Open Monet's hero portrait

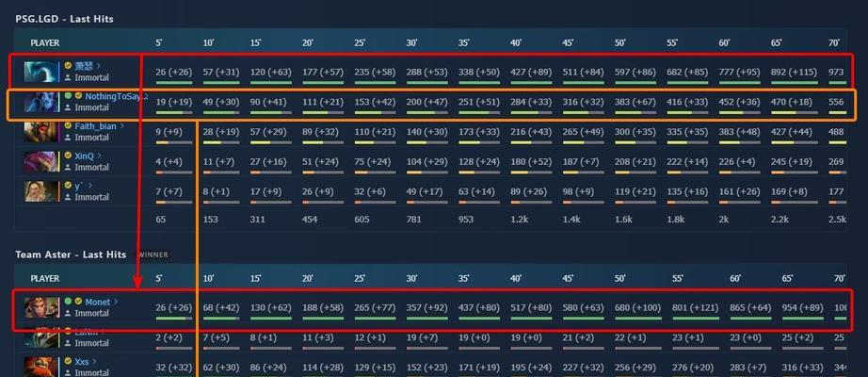41,307
